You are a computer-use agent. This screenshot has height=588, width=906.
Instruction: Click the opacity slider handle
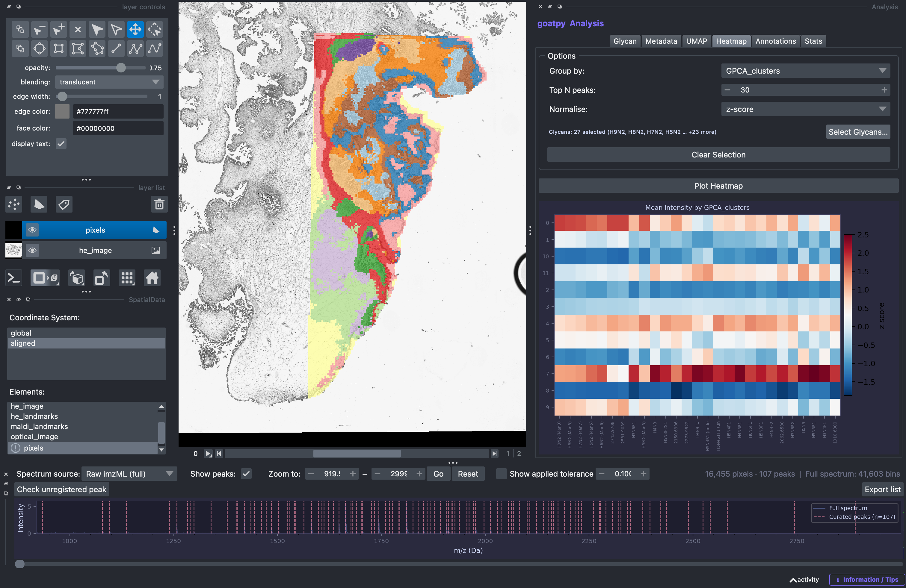click(x=121, y=68)
